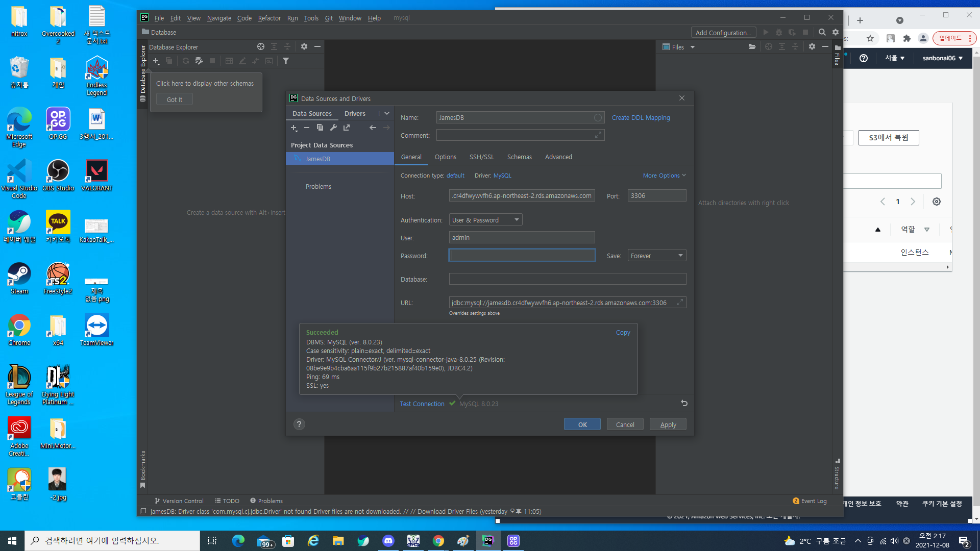Open the Save Forever dropdown
980x551 pixels.
pyautogui.click(x=656, y=256)
